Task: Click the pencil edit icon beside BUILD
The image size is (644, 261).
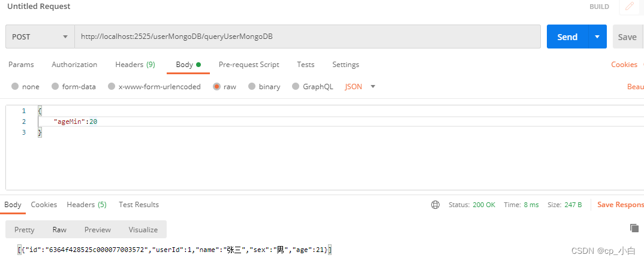Action: pos(630,7)
